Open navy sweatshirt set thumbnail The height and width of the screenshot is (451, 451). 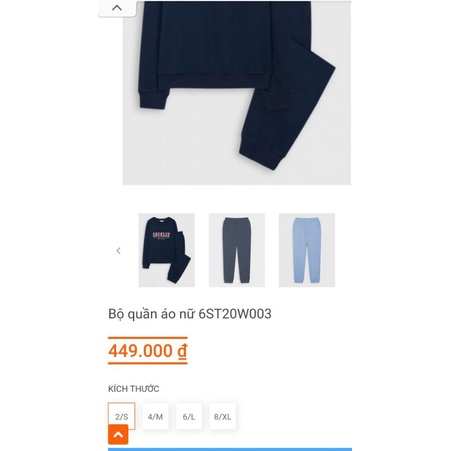click(167, 250)
